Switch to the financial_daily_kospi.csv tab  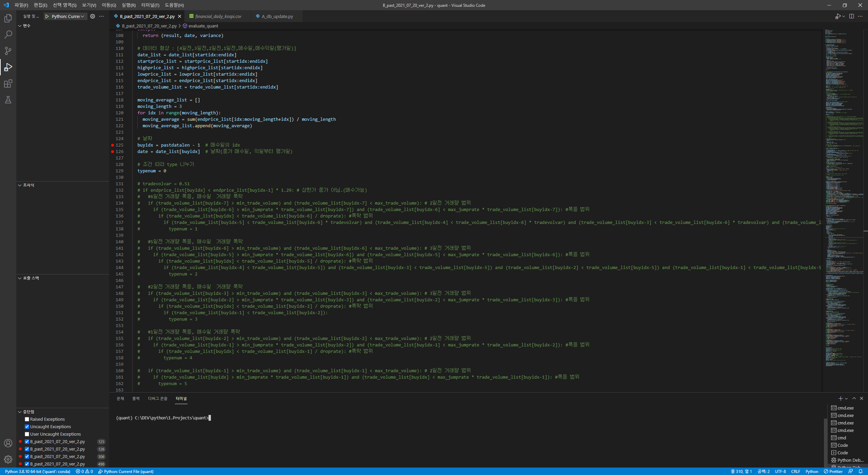(x=218, y=16)
